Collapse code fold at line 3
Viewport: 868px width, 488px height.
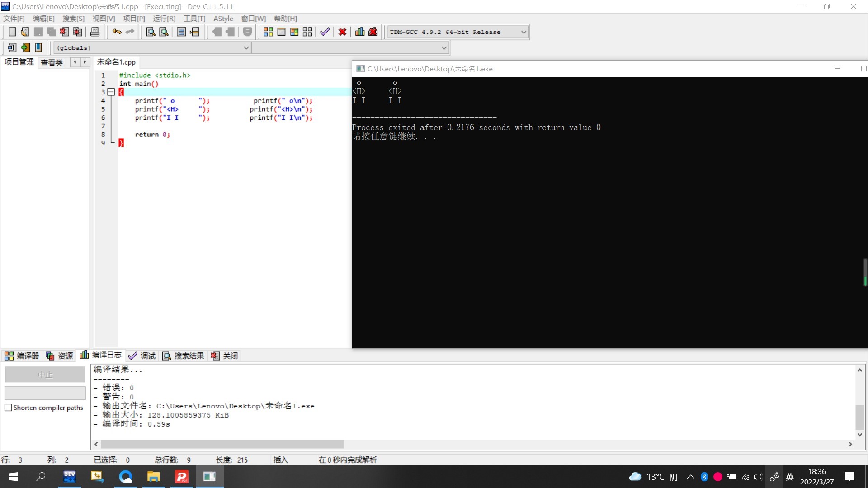click(x=111, y=92)
